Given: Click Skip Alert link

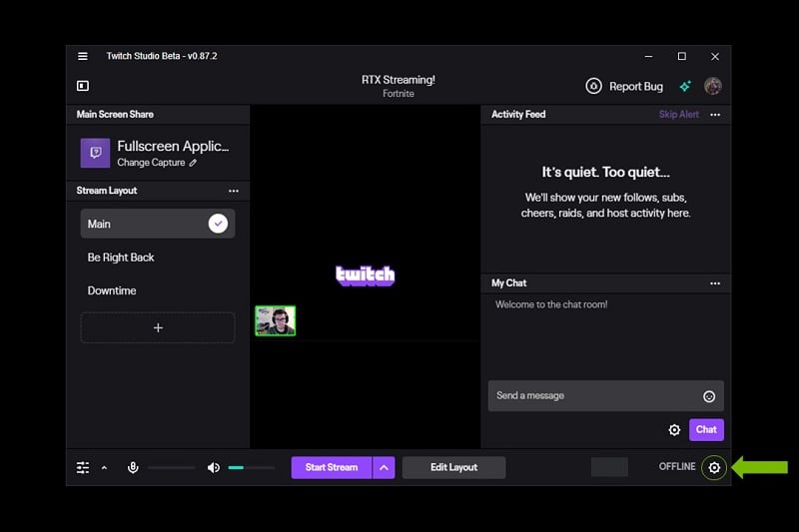Looking at the screenshot, I should tap(678, 115).
